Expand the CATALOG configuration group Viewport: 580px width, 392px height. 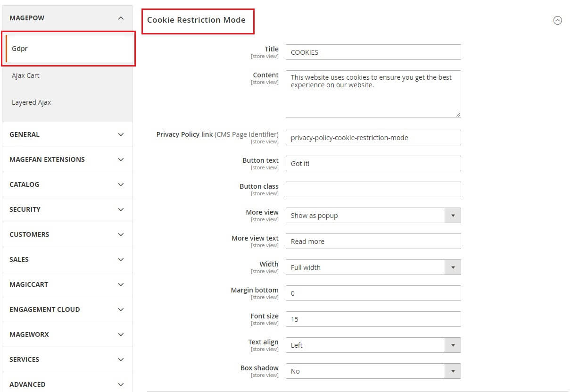67,184
